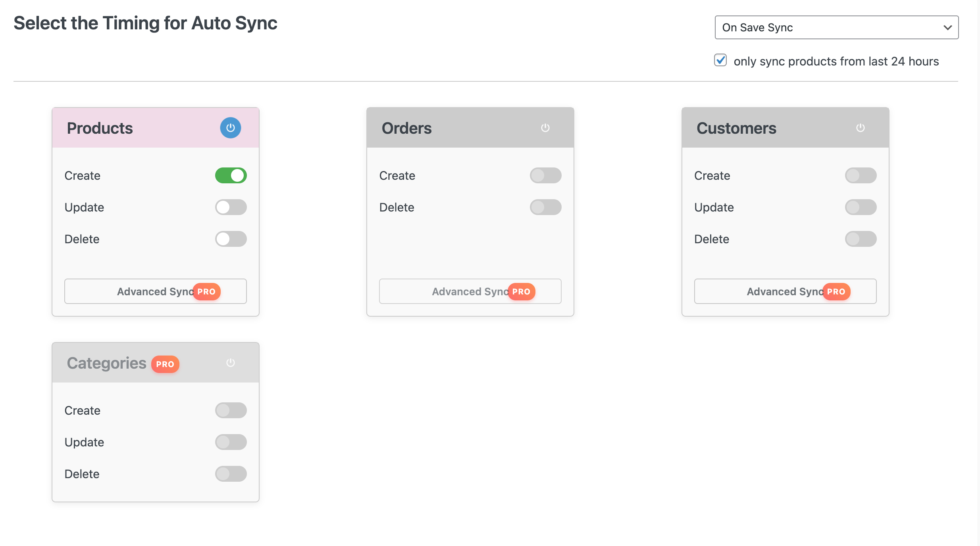The height and width of the screenshot is (546, 980).
Task: Enable the Products Delete toggle
Action: click(231, 239)
